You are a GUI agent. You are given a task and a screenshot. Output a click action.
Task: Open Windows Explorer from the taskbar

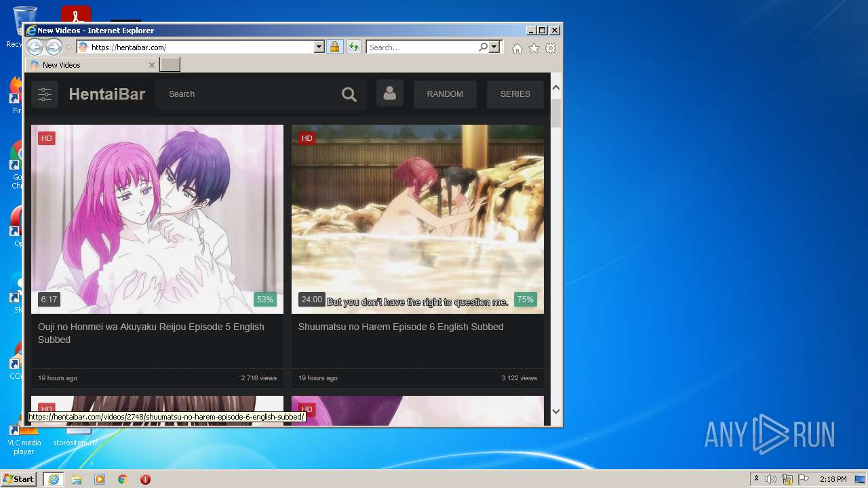pos(77,479)
